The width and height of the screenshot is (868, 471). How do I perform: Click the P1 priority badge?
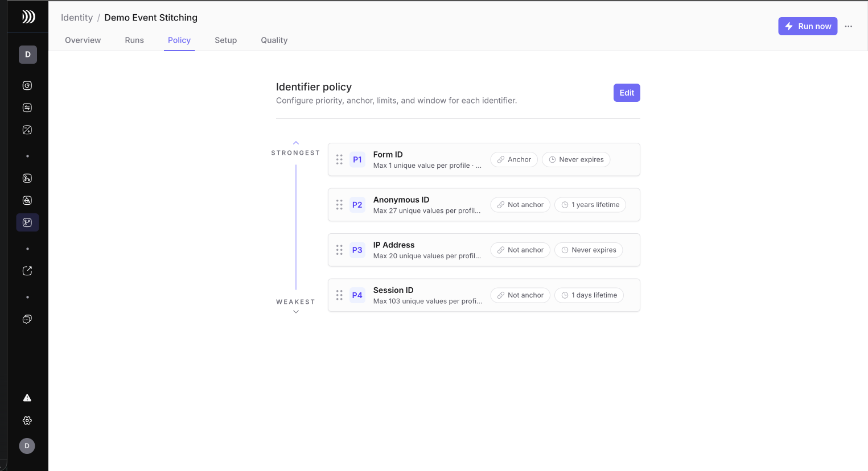pos(357,159)
